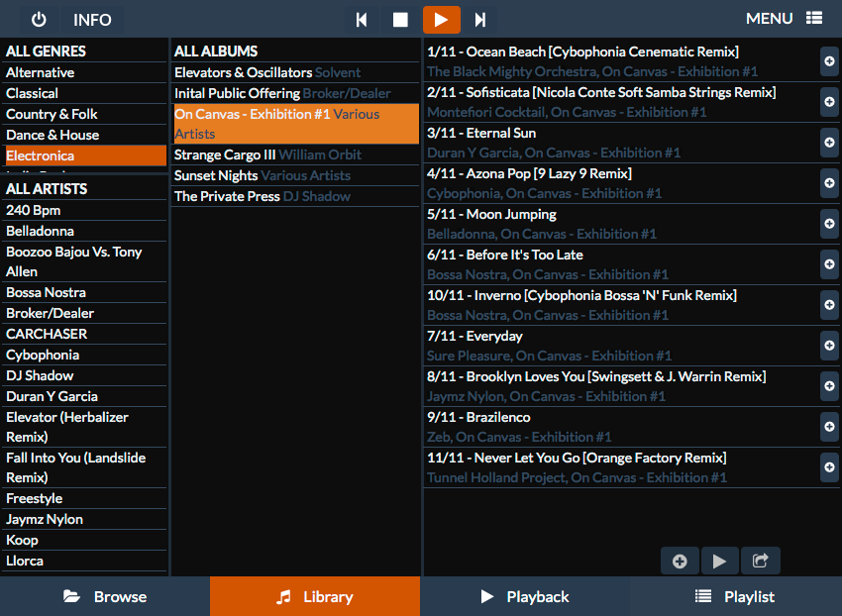The height and width of the screenshot is (616, 842).
Task: Select ALL GENRES
Action: click(x=85, y=51)
